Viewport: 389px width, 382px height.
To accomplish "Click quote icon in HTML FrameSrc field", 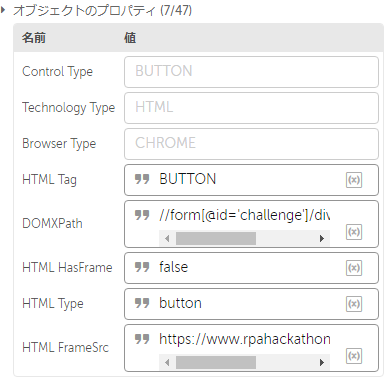I will 142,339.
